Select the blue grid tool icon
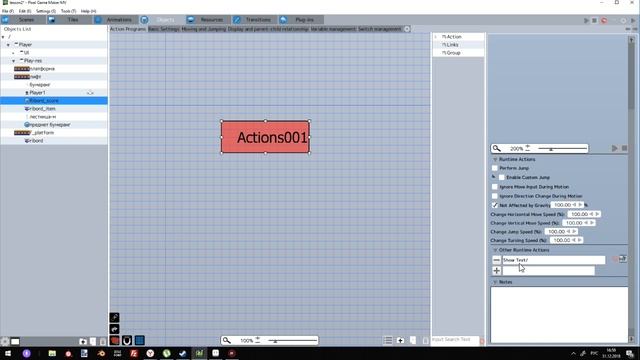The image size is (640, 360). tap(140, 340)
